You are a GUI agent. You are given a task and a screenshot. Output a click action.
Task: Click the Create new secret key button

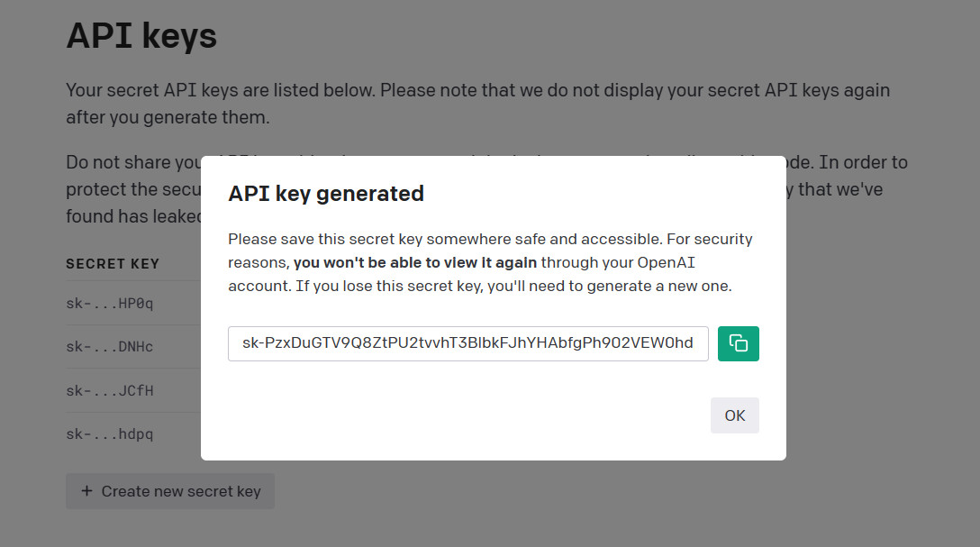pyautogui.click(x=170, y=491)
